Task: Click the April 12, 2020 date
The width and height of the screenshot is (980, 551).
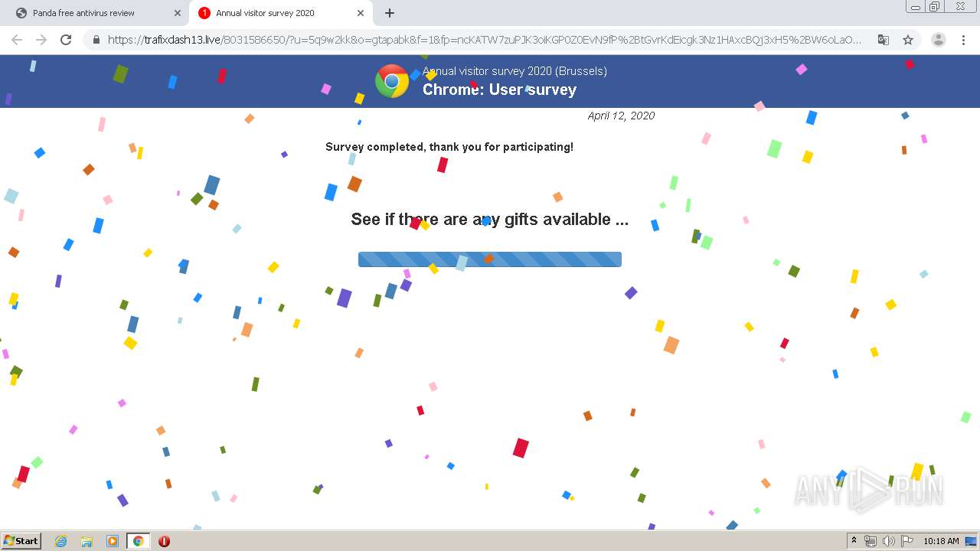Action: (x=621, y=116)
